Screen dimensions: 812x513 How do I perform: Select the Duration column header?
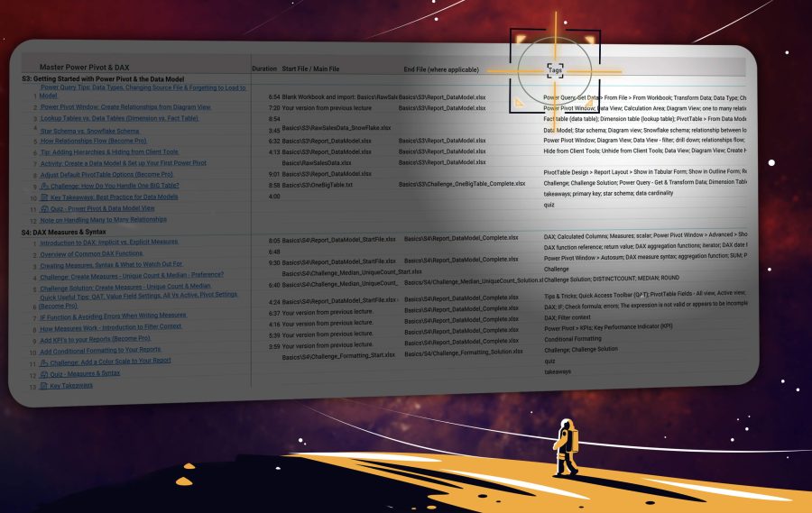264,69
